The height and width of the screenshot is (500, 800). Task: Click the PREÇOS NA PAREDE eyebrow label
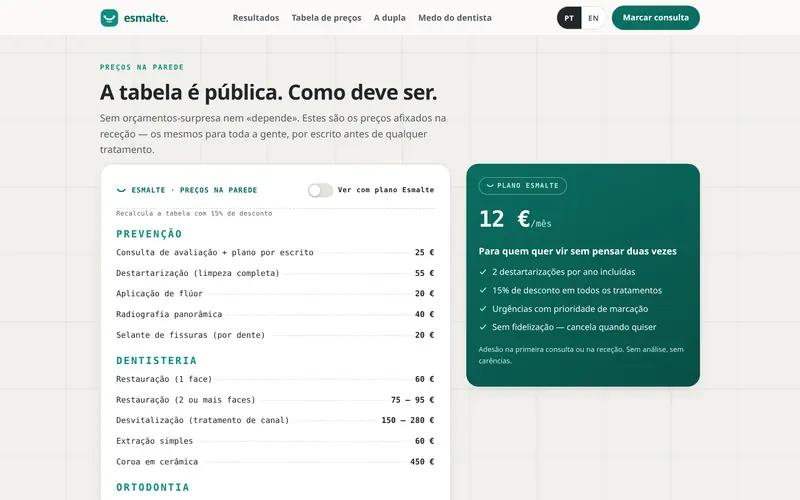142,67
